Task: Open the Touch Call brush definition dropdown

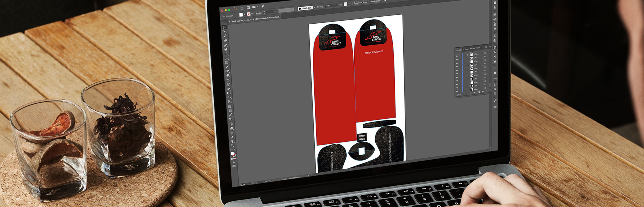Action: click(x=315, y=7)
